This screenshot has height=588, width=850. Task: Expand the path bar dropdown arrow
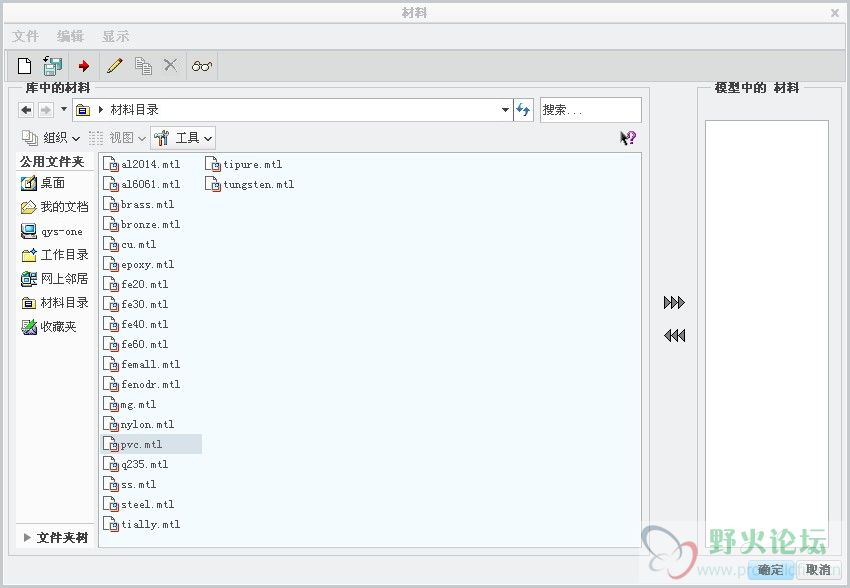pyautogui.click(x=505, y=110)
